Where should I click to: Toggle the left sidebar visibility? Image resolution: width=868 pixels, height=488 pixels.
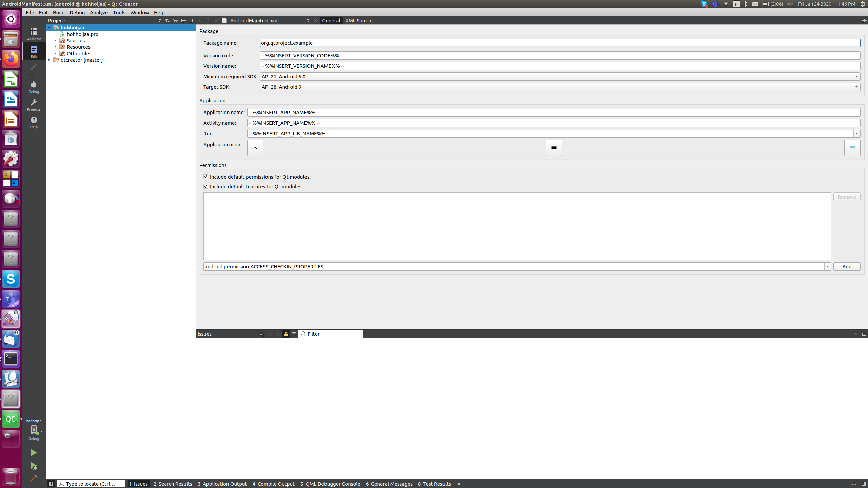51,484
